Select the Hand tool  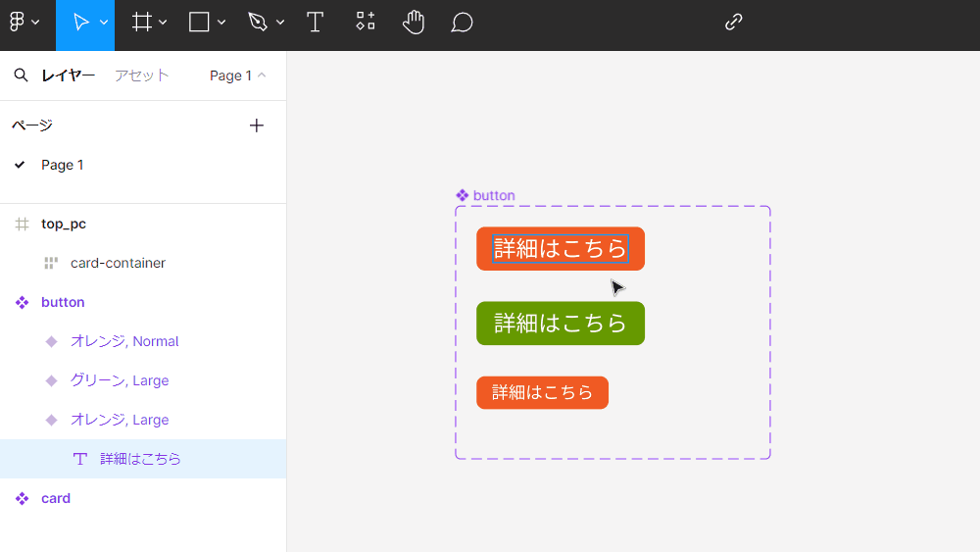click(x=414, y=23)
